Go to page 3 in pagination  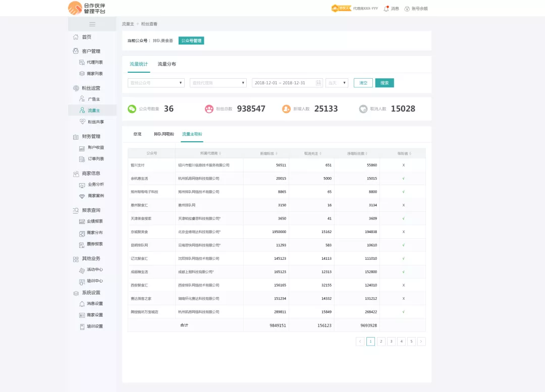pos(391,342)
